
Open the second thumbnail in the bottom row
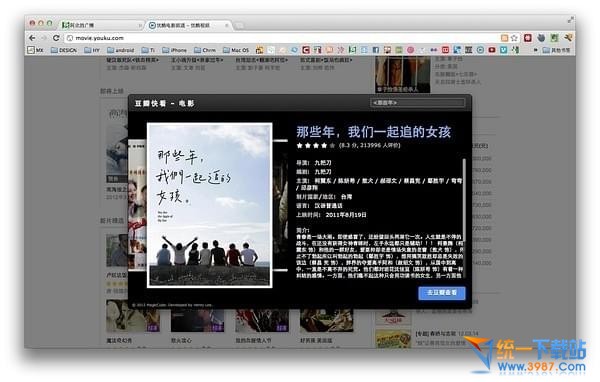pyautogui.click(x=197, y=320)
